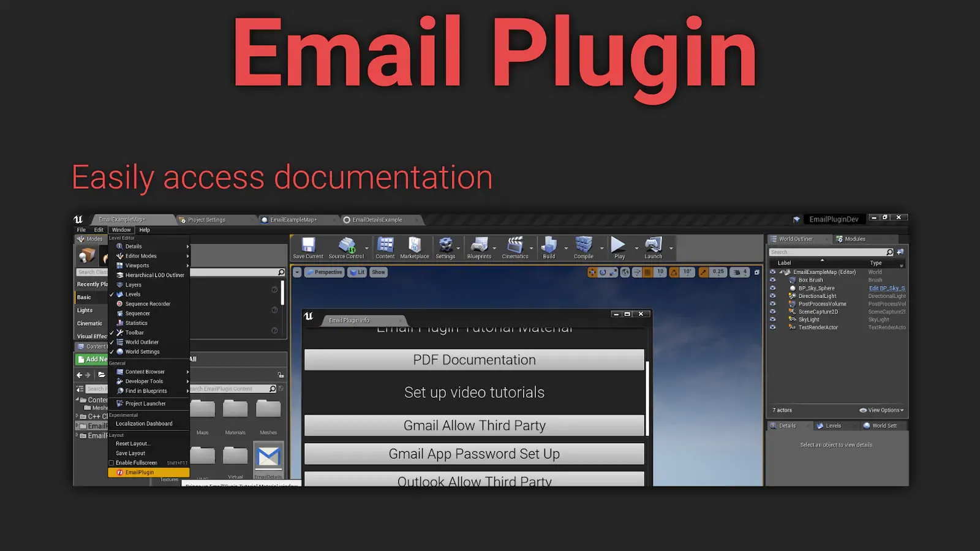Open the Marketplace toolbar icon

(x=415, y=245)
